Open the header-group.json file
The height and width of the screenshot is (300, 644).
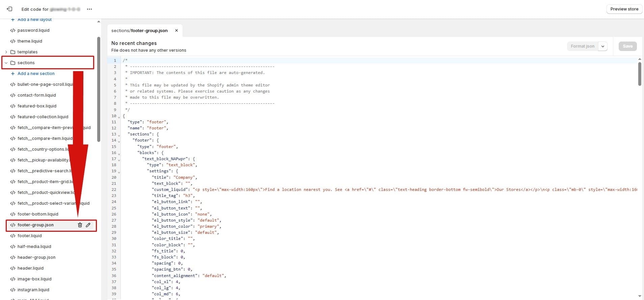[36, 257]
